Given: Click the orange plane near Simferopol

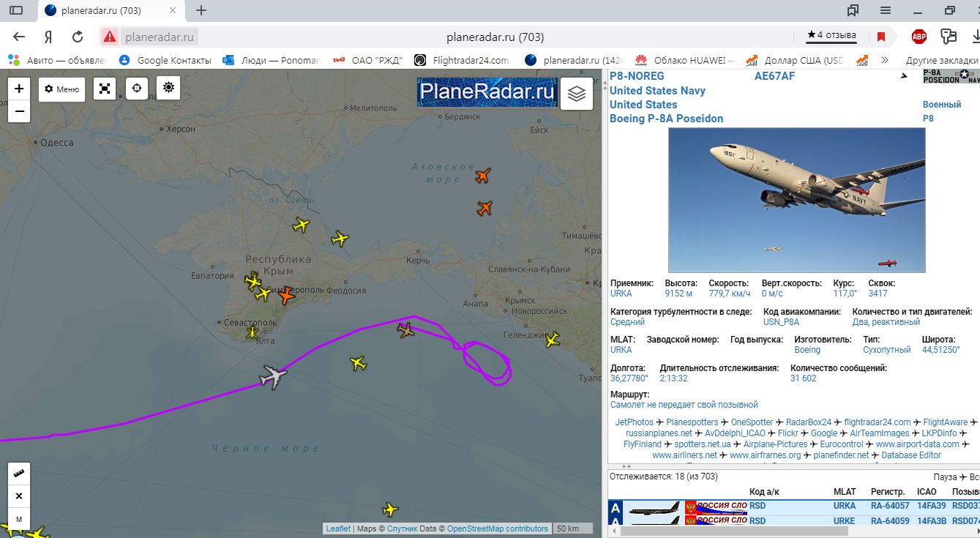Looking at the screenshot, I should (285, 295).
